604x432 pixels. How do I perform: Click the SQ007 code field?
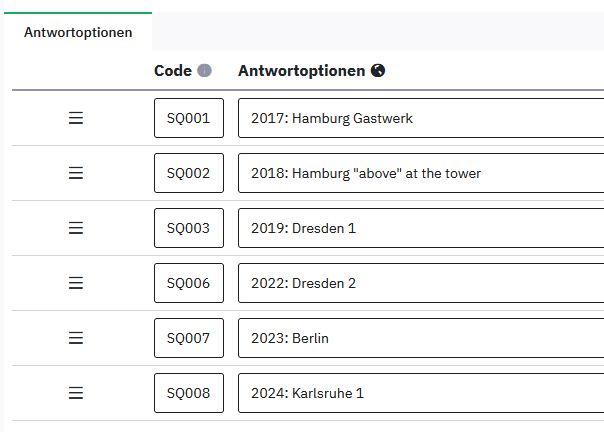[189, 338]
